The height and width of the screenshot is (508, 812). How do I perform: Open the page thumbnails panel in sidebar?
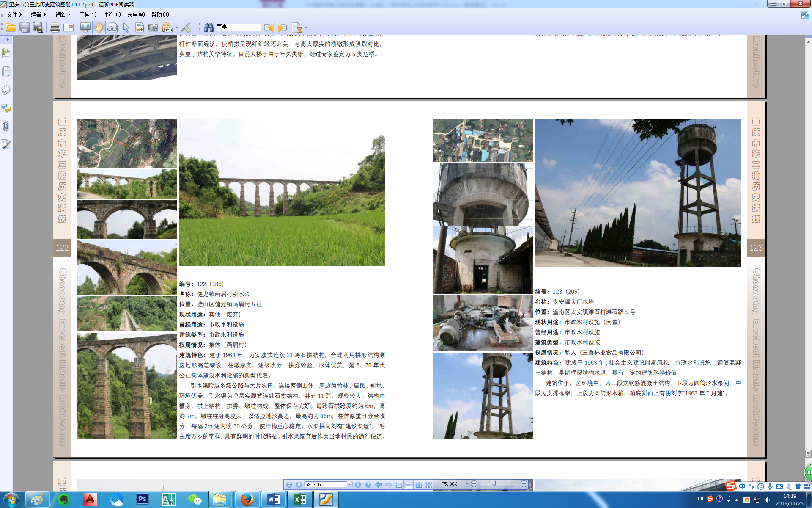[6, 72]
